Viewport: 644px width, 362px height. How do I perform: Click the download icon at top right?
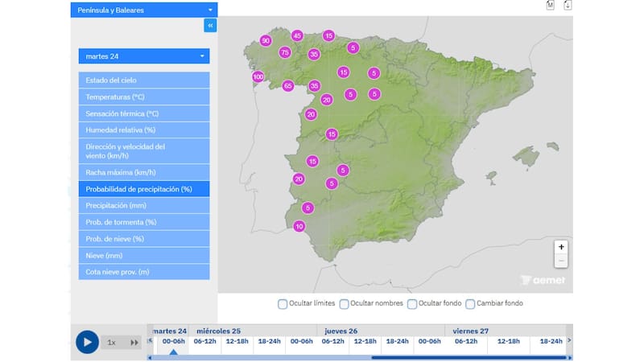(568, 5)
